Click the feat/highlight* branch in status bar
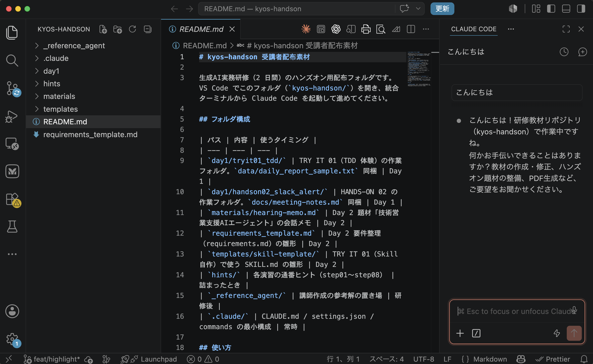The width and height of the screenshot is (593, 364). 52,359
